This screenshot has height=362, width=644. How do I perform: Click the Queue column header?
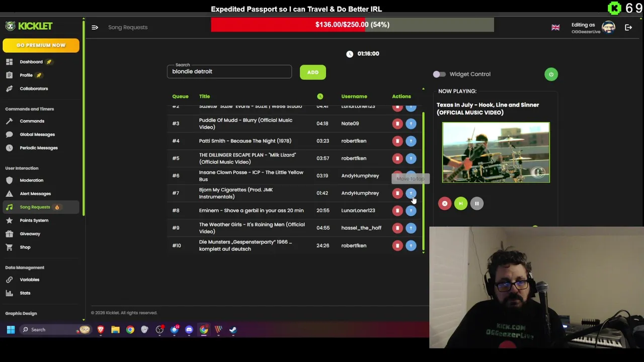click(x=180, y=97)
